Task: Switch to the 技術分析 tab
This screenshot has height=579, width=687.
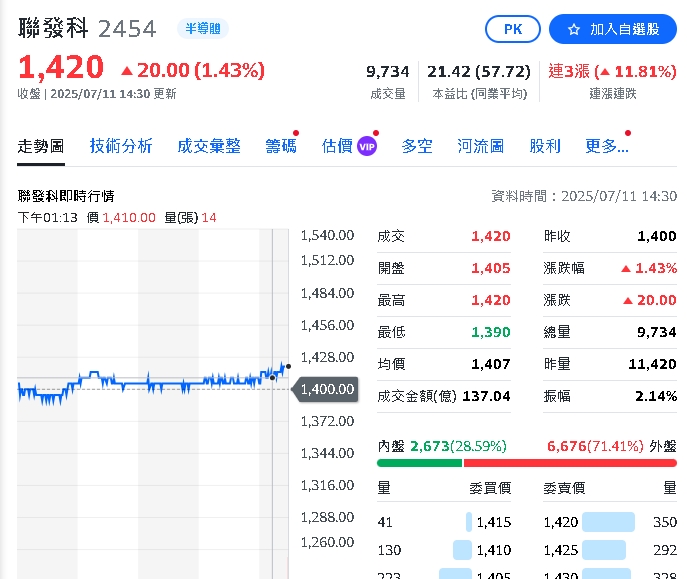Action: (x=121, y=146)
